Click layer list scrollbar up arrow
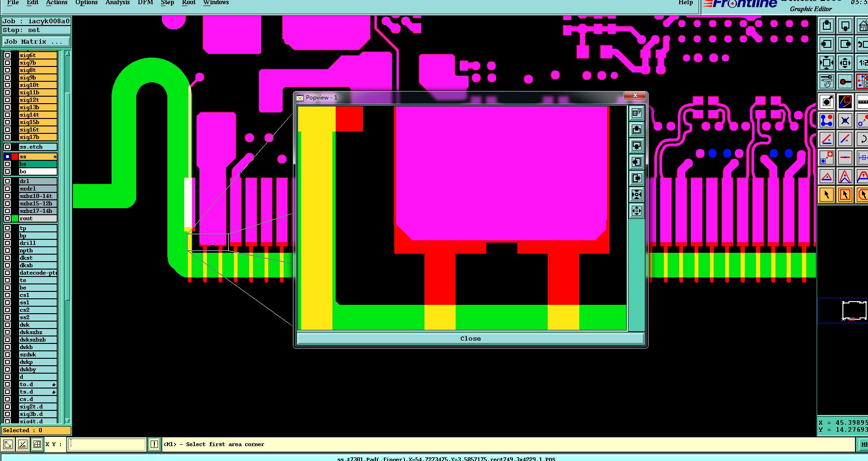This screenshot has height=461, width=868. point(67,53)
